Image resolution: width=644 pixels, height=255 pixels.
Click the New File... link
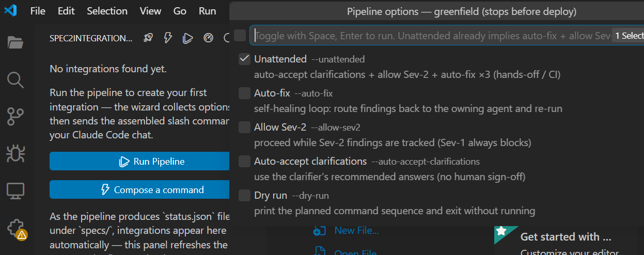click(356, 230)
